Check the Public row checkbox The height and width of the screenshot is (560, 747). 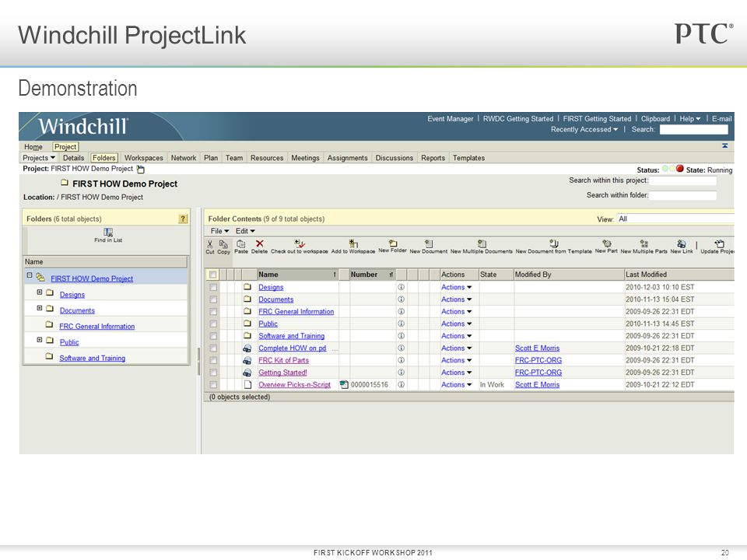click(213, 324)
